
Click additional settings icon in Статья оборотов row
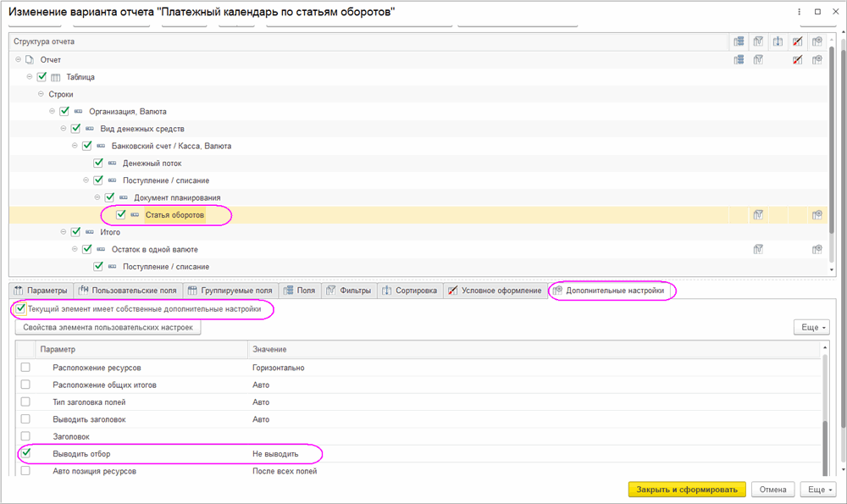click(x=817, y=215)
